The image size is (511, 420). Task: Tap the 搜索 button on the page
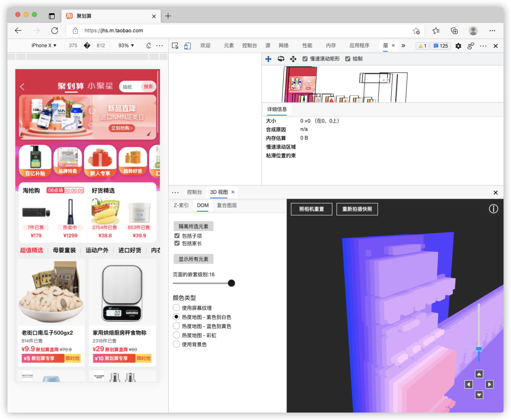click(x=148, y=87)
